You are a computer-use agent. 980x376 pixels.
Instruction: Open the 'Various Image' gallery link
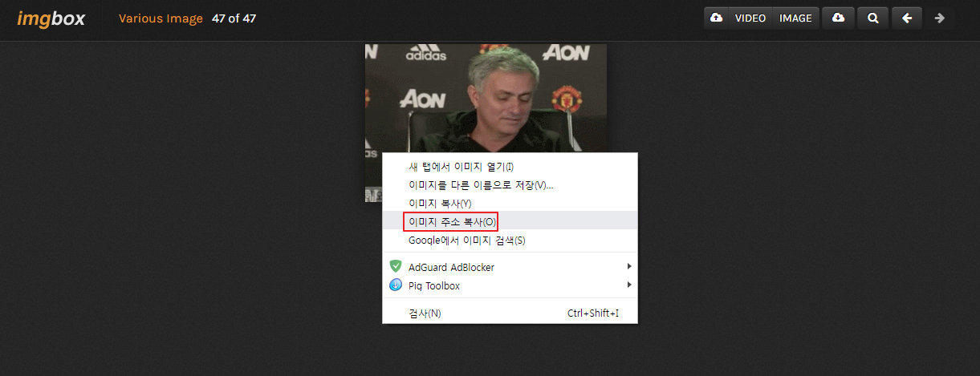coord(161,18)
